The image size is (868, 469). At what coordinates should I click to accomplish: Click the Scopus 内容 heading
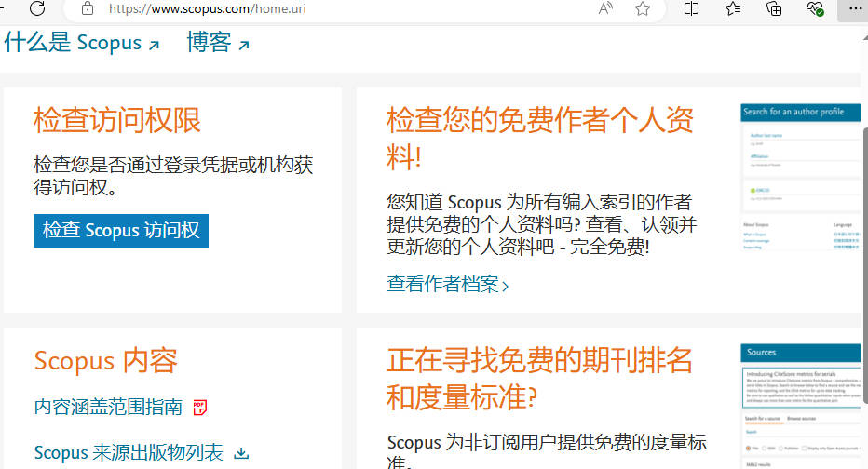106,361
